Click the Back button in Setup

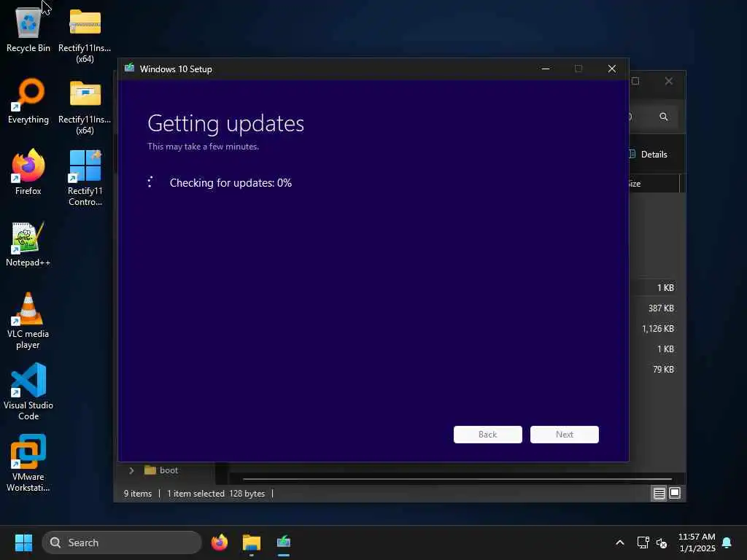(488, 435)
